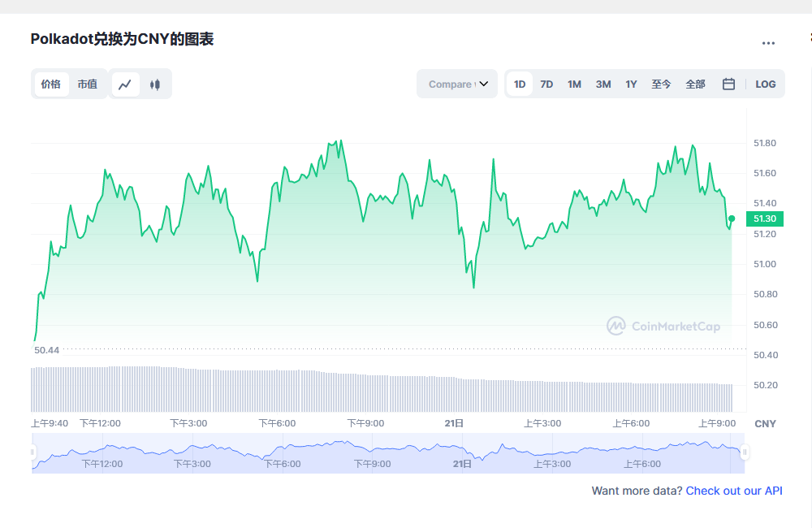The width and height of the screenshot is (812, 528).
Task: Grab the right range slider handle
Action: click(x=745, y=452)
